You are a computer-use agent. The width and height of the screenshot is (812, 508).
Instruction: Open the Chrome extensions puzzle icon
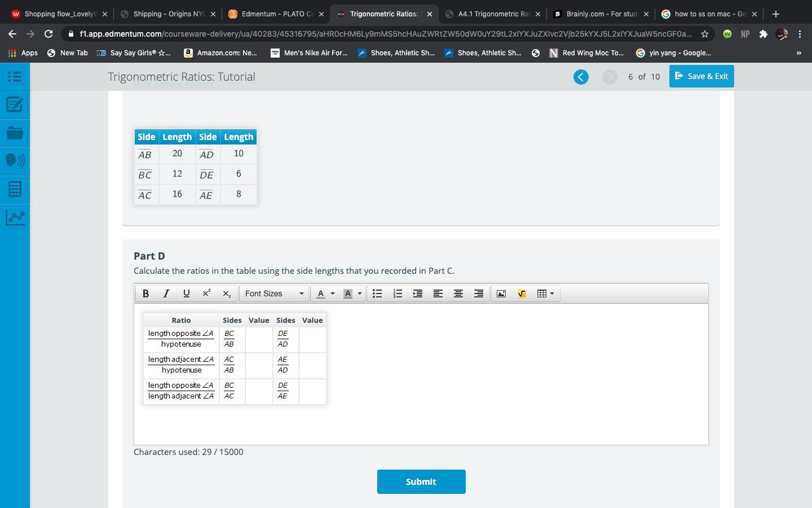764,34
